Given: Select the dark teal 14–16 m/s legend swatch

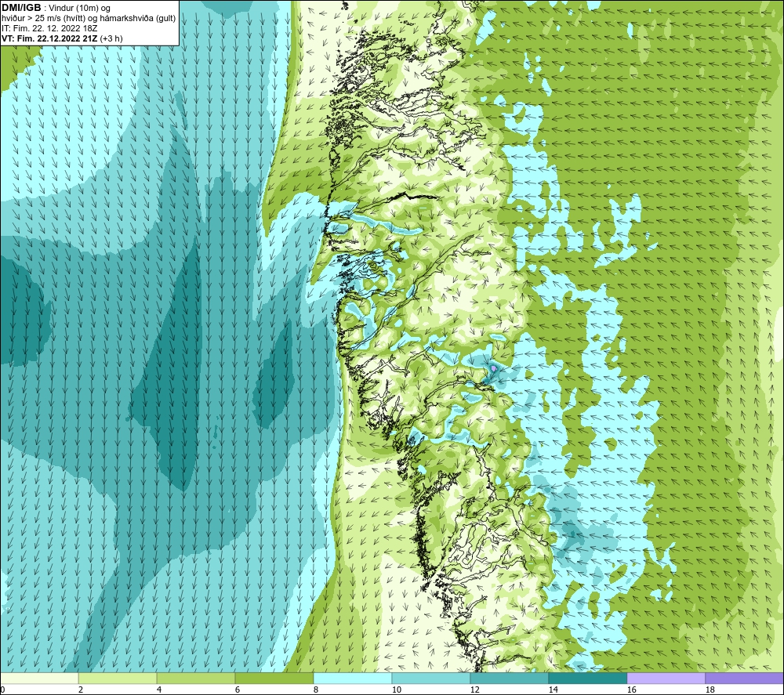Looking at the screenshot, I should click(x=587, y=678).
